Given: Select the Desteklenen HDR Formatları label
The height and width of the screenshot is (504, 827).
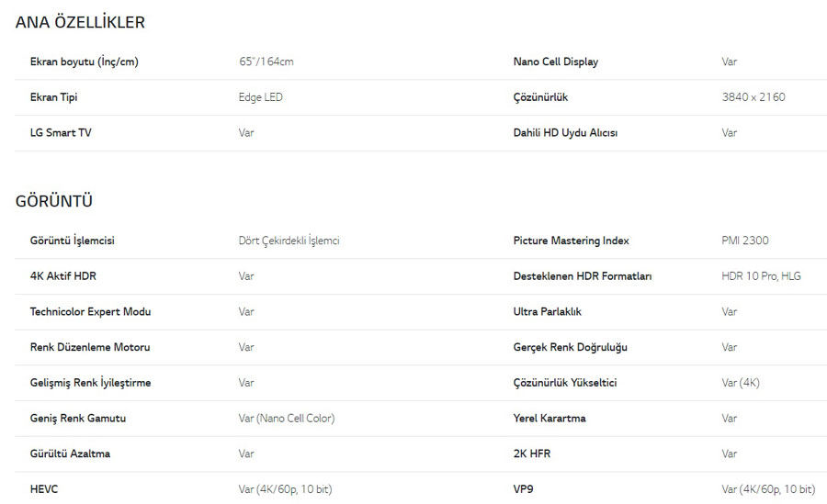Looking at the screenshot, I should [583, 275].
